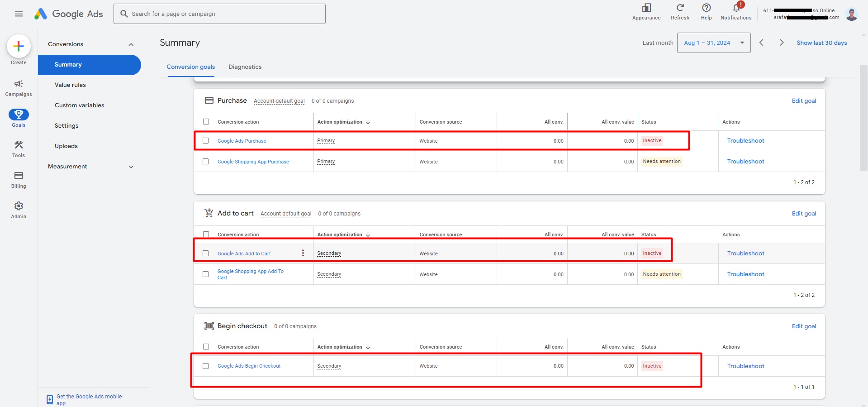Troubleshoot Google Ads Purchase

745,141
